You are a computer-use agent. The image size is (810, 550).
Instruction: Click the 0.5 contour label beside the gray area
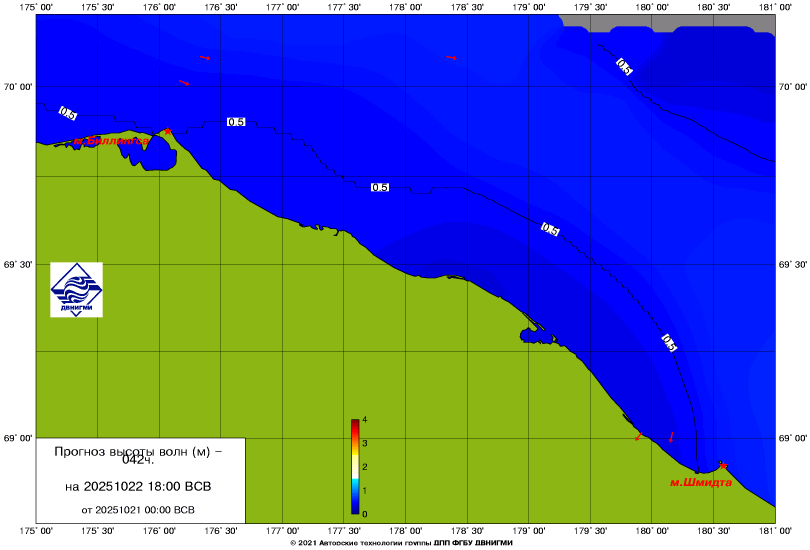coord(624,67)
